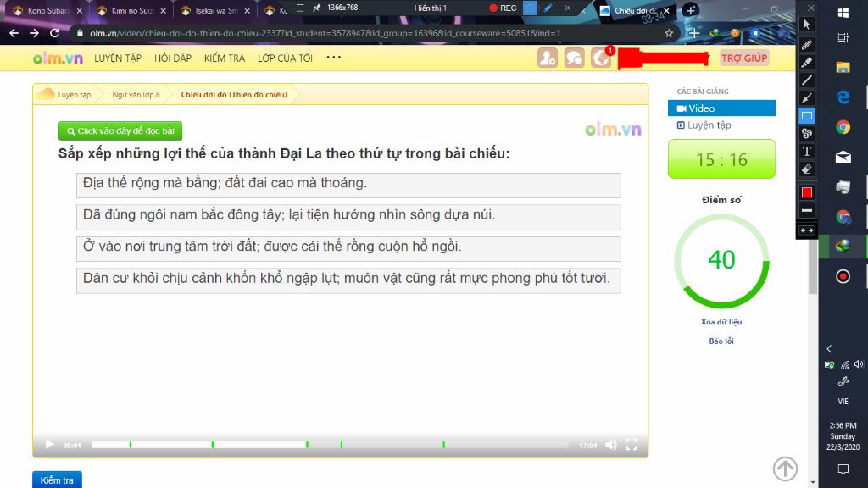Screen dimensions: 868x488
Task: Change the line thickness setting
Action: coord(807,210)
